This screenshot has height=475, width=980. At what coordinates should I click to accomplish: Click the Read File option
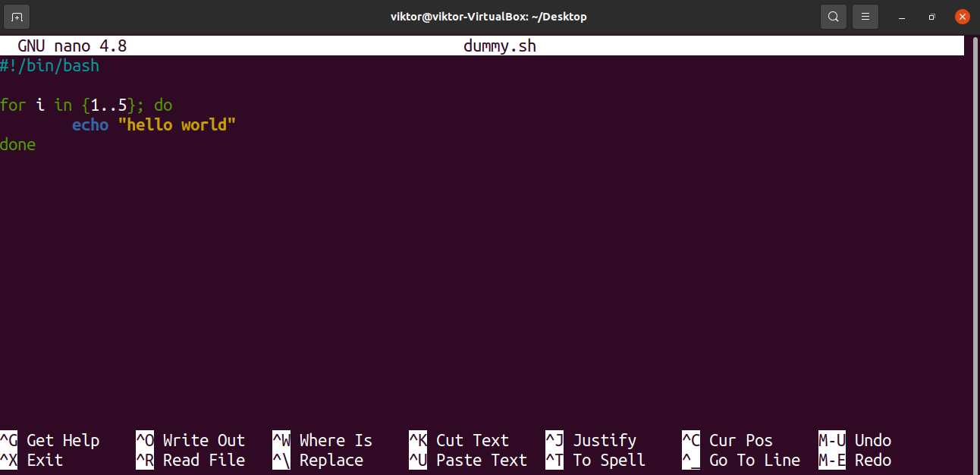click(x=203, y=460)
